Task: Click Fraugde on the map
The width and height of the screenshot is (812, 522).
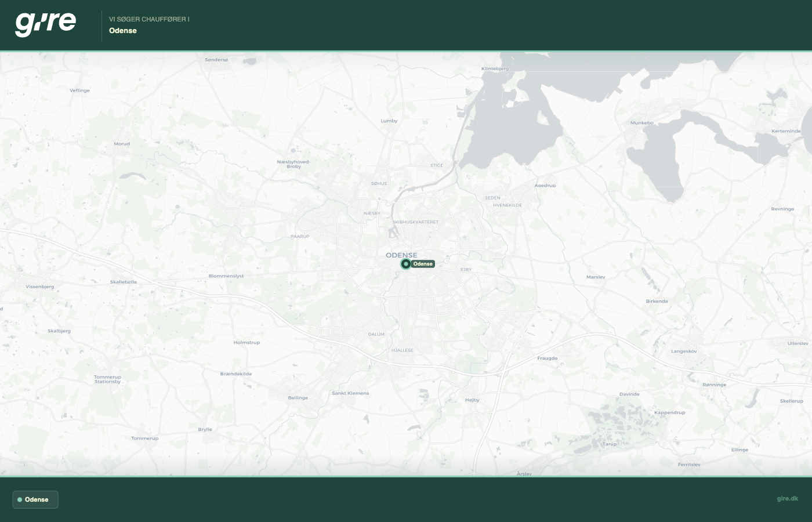Action: 547,358
